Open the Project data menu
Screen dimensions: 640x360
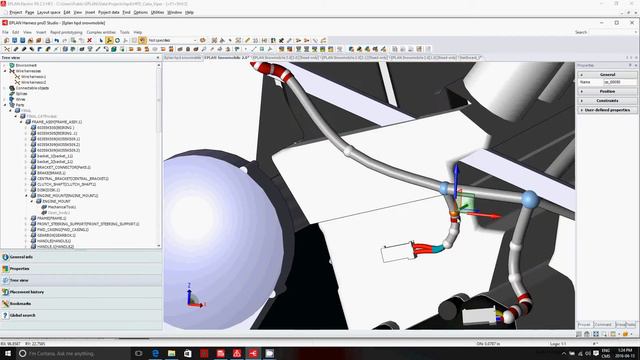109,13
